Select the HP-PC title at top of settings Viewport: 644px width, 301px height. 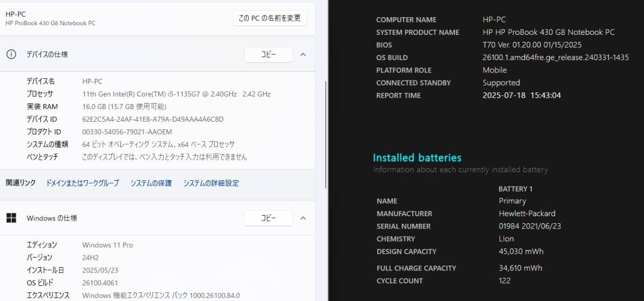(x=16, y=14)
